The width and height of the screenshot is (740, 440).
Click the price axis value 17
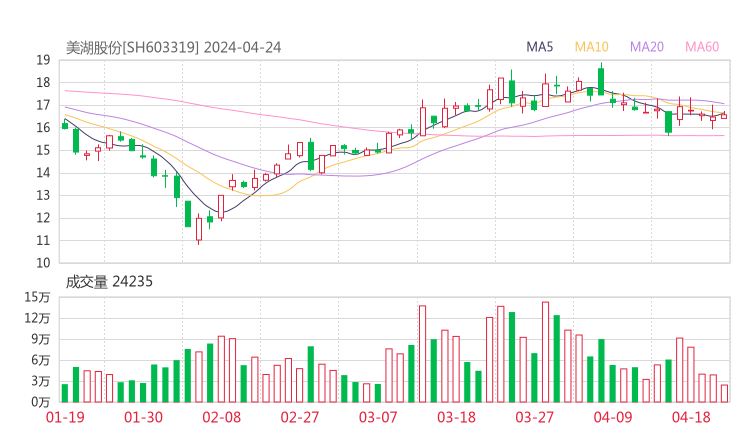tap(43, 105)
